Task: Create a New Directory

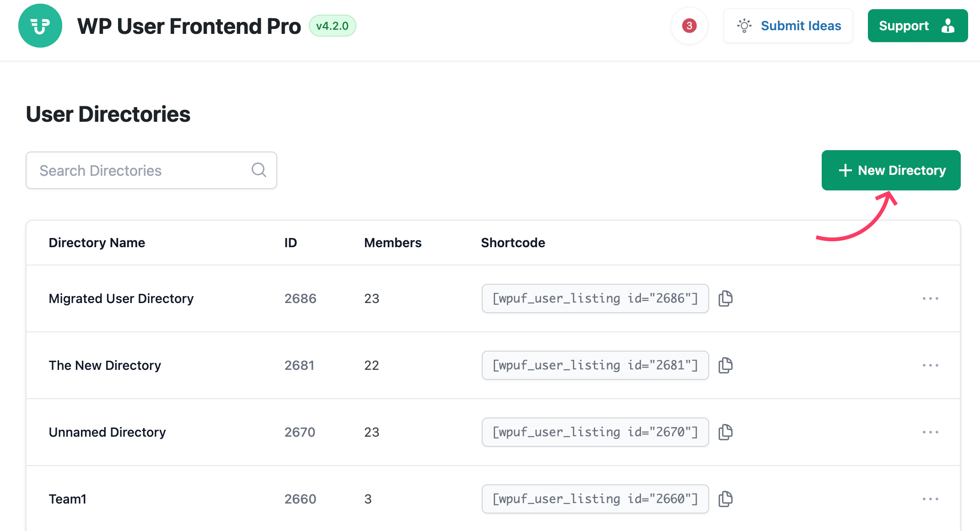Action: tap(891, 170)
